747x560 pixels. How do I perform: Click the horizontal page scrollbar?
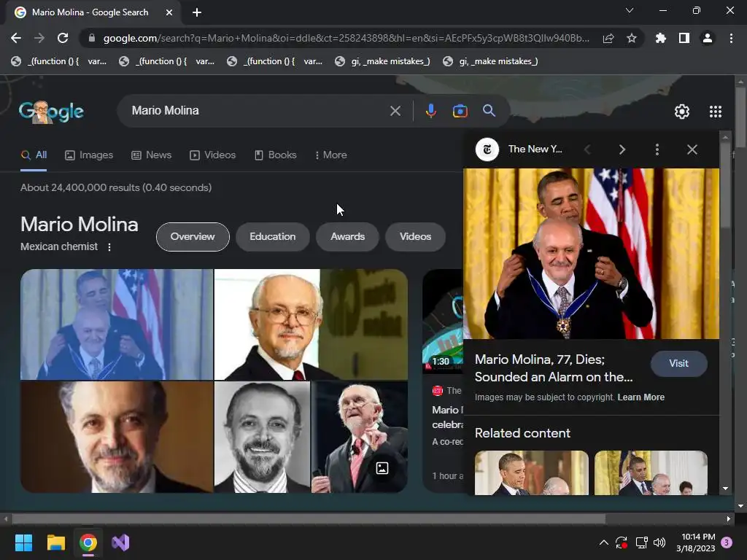coord(309,518)
